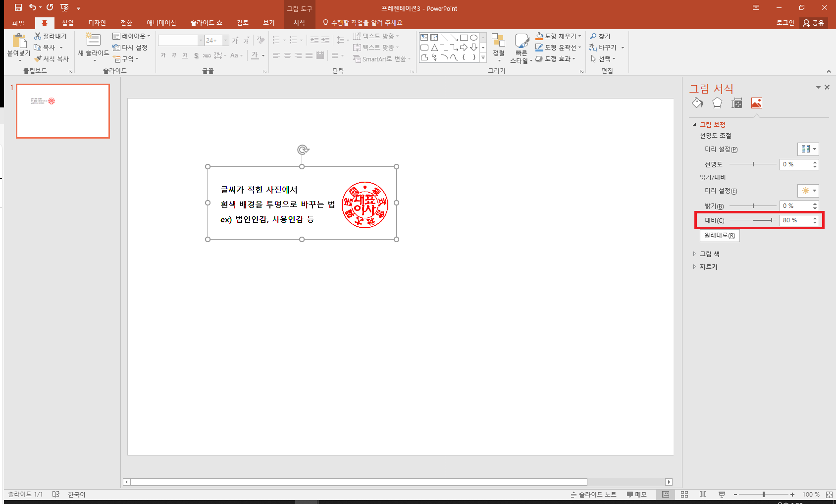Screen dimensions: 836x504
Task: Toggle Align Left button
Action: (x=276, y=55)
